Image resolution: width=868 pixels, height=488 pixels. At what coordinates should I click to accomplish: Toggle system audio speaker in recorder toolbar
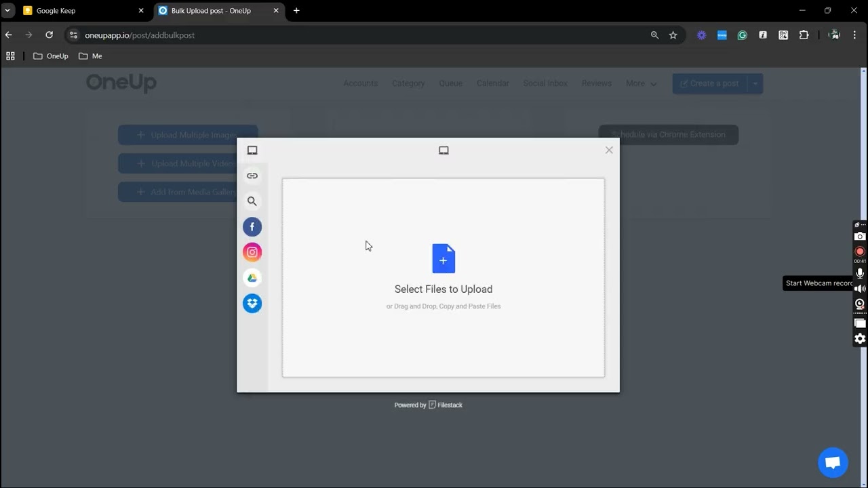[x=860, y=289]
